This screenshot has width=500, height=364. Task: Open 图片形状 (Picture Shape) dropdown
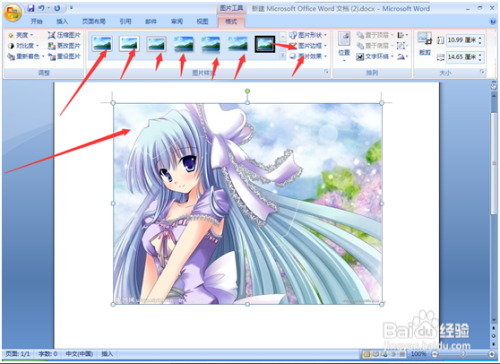click(x=308, y=35)
